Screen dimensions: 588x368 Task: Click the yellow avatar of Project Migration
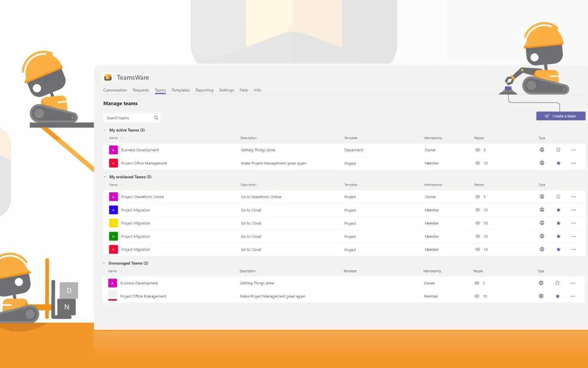(x=113, y=223)
